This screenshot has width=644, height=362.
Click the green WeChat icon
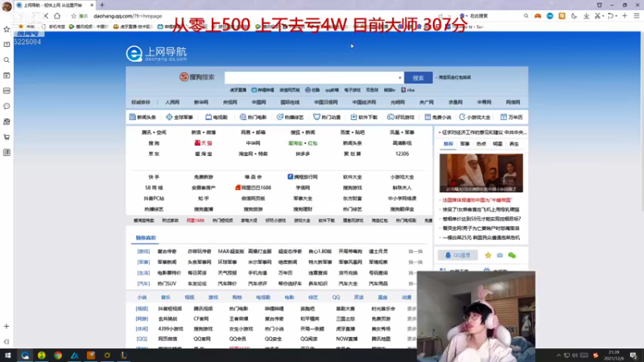pyautogui.click(x=512, y=255)
